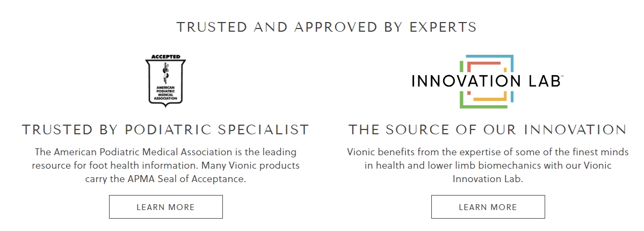Click the caduceus staff symbol inside the seal
This screenshot has height=231, width=644.
(166, 73)
